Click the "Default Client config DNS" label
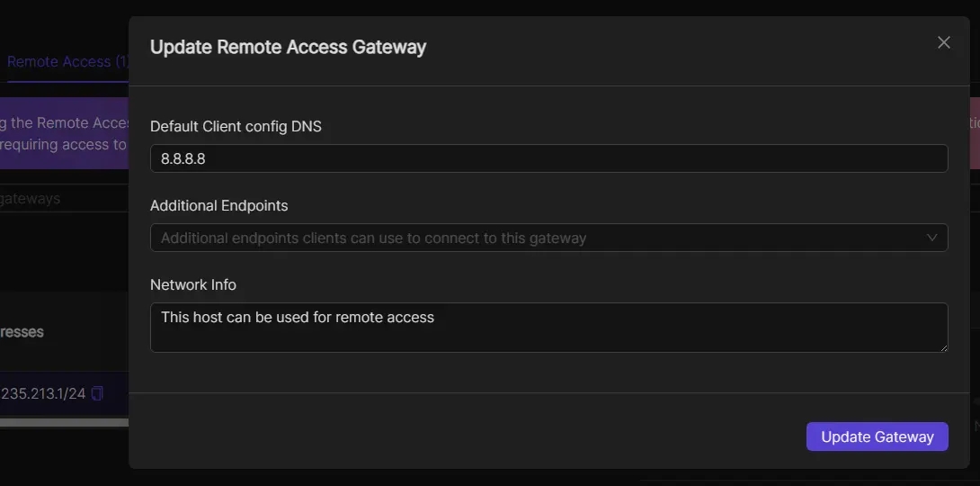The image size is (980, 486). tap(236, 127)
